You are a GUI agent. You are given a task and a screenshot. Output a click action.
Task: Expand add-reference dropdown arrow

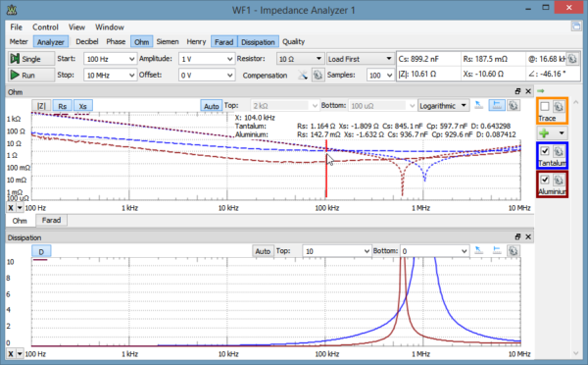click(x=562, y=132)
